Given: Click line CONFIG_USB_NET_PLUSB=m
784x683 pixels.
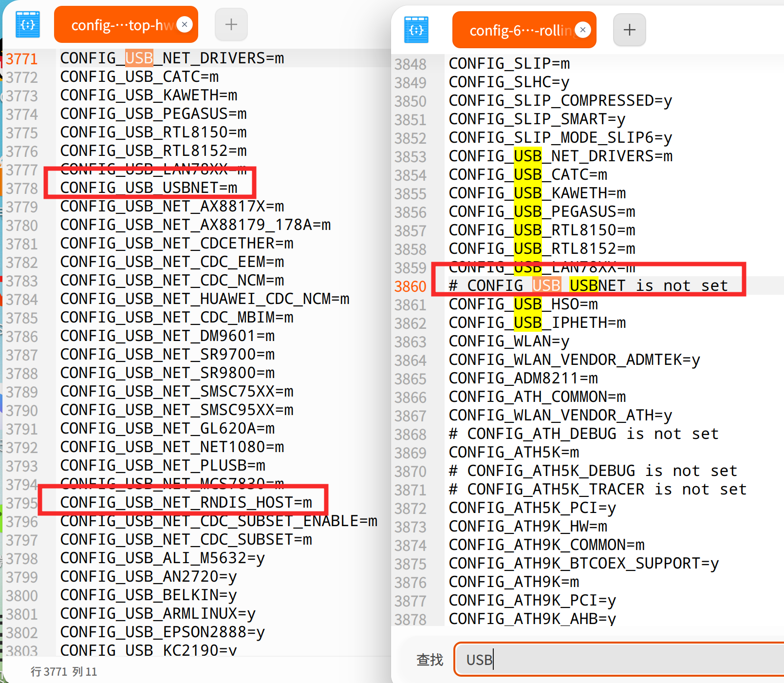Looking at the screenshot, I should point(163,465).
